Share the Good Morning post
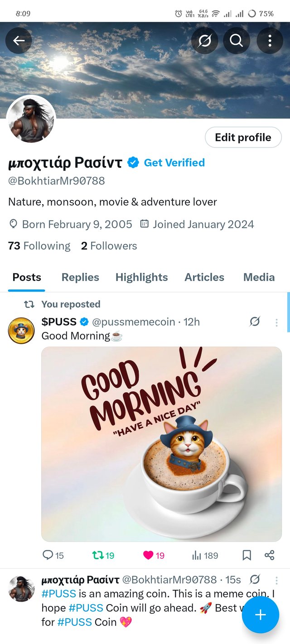 click(x=270, y=555)
